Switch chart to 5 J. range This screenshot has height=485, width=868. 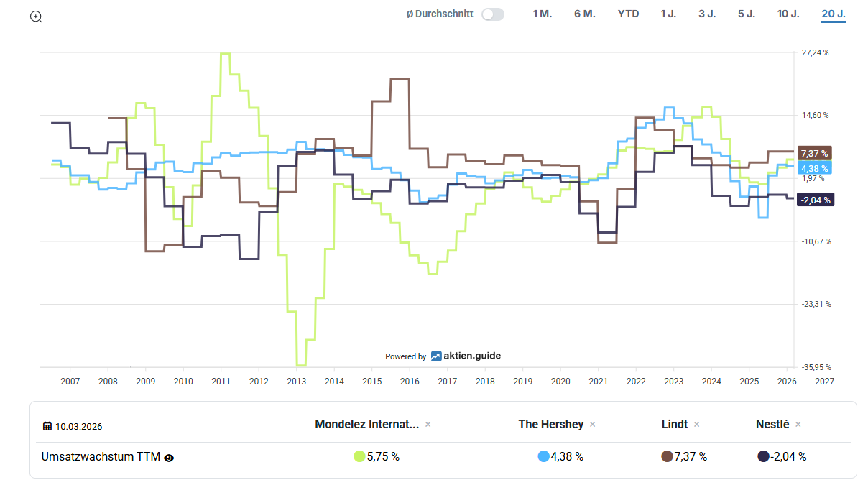(x=747, y=14)
